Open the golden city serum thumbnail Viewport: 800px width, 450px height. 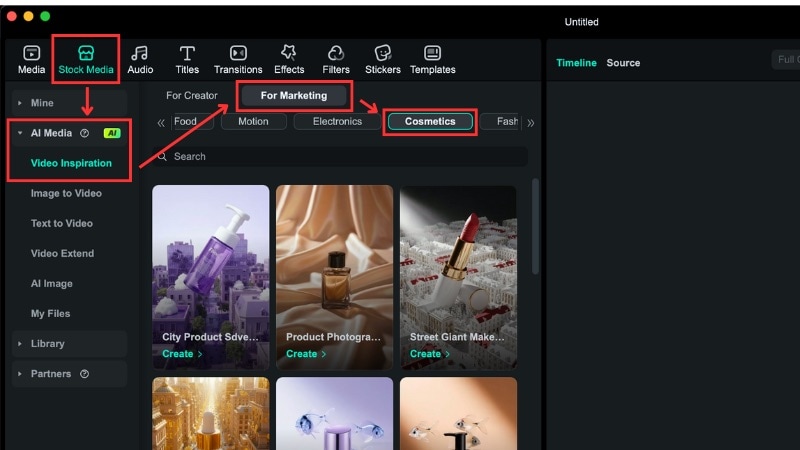pyautogui.click(x=211, y=413)
